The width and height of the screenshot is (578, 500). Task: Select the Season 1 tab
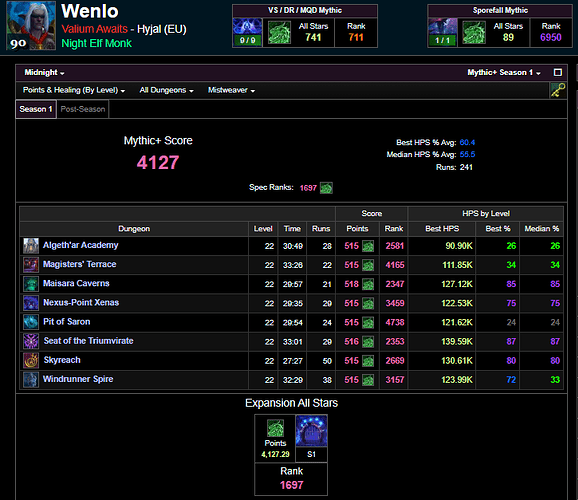click(x=36, y=109)
